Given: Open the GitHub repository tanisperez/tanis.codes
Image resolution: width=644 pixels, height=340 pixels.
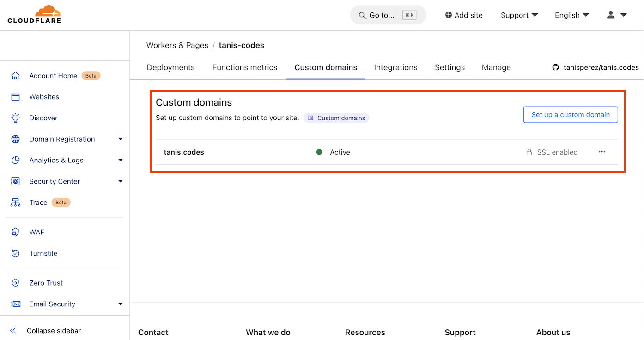Looking at the screenshot, I should click(595, 67).
